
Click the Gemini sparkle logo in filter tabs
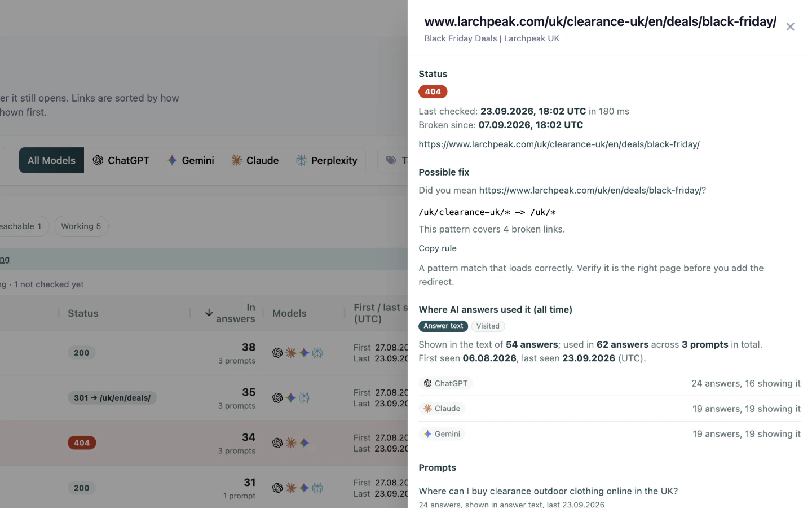coord(172,160)
